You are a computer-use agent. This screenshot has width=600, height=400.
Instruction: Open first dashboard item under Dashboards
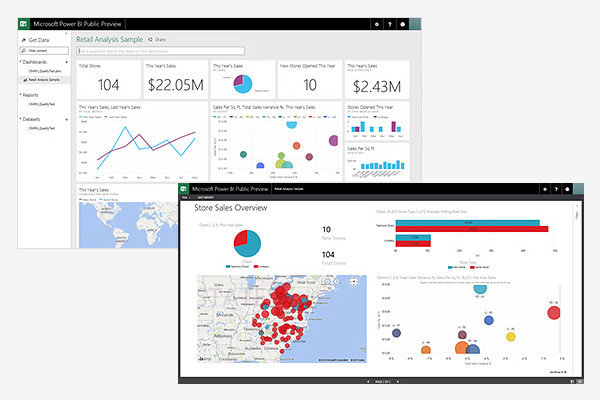(45, 71)
